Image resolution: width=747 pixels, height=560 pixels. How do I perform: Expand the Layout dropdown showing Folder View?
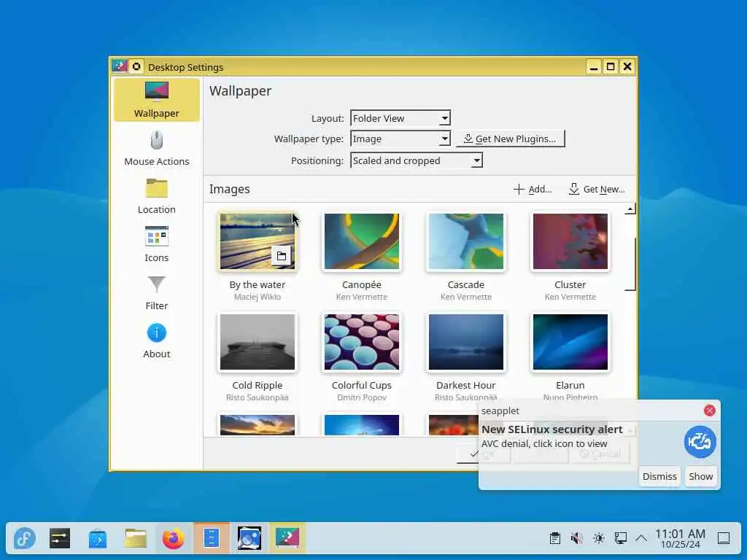click(400, 118)
